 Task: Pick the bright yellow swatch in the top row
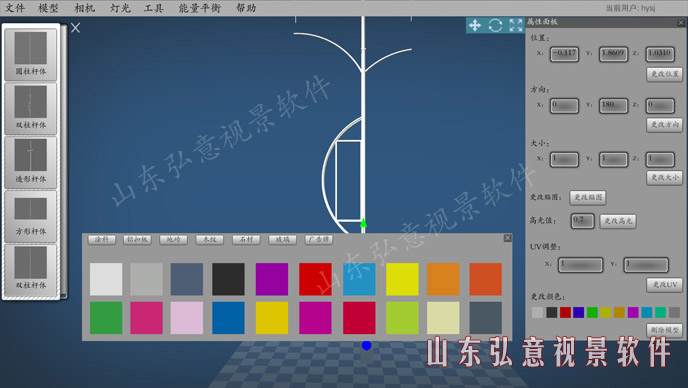click(402, 279)
